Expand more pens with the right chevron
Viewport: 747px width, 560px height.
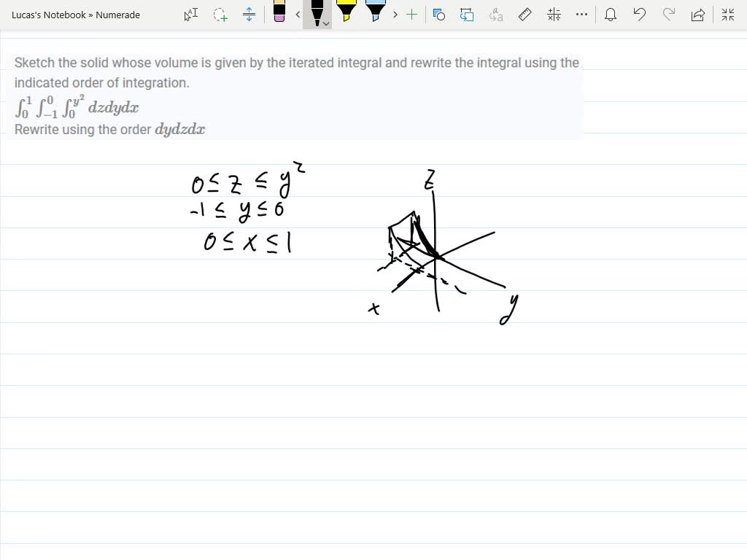pos(395,15)
